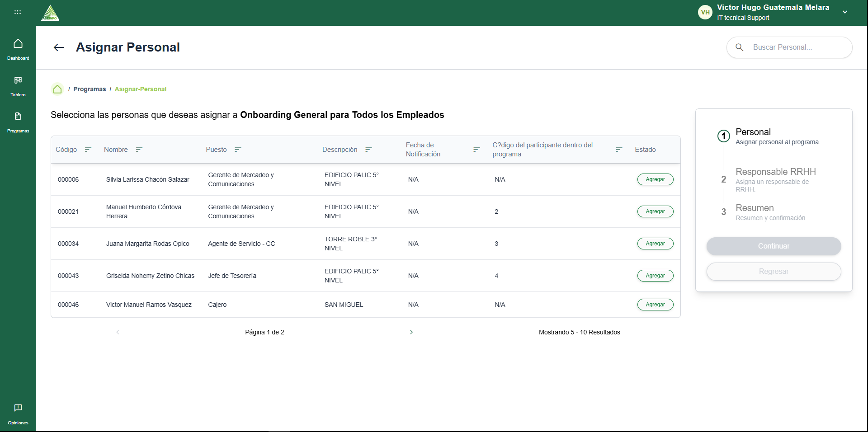Expand the user profile dropdown chevron
Screen dimensions: 868x432
pos(845,12)
